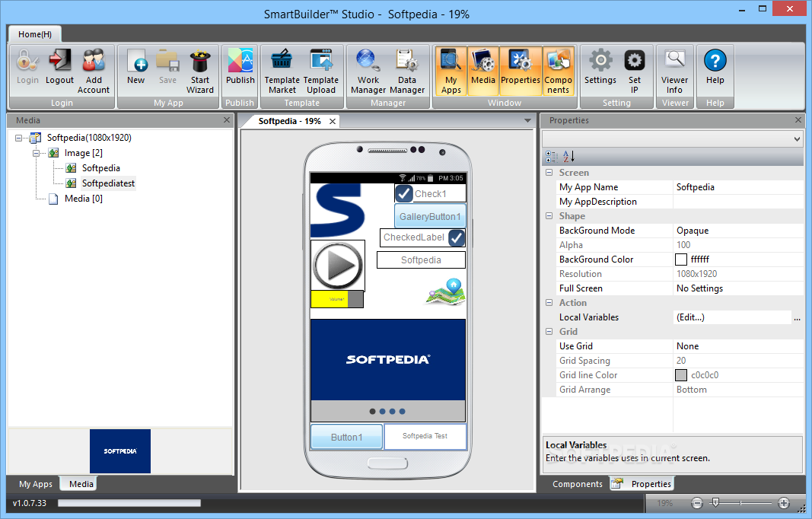Switch properties to categorized view
The height and width of the screenshot is (519, 812).
pos(552,156)
